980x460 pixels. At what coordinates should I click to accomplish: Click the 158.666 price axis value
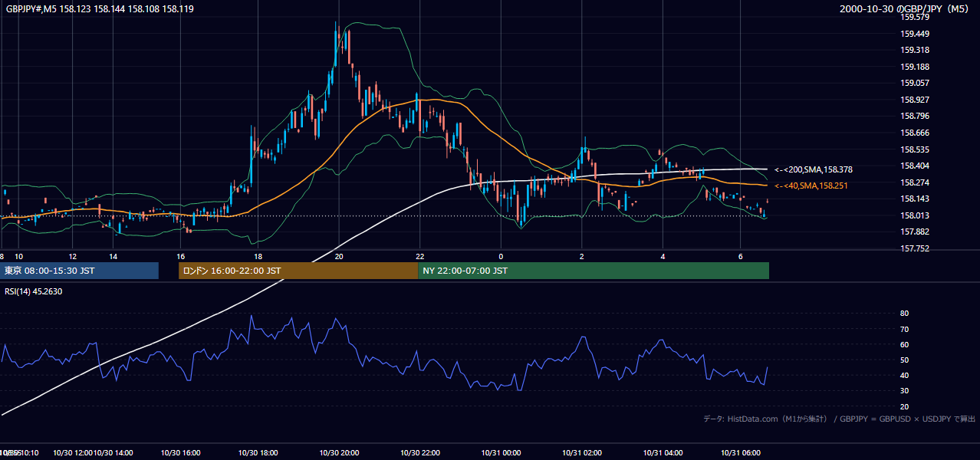[x=915, y=133]
